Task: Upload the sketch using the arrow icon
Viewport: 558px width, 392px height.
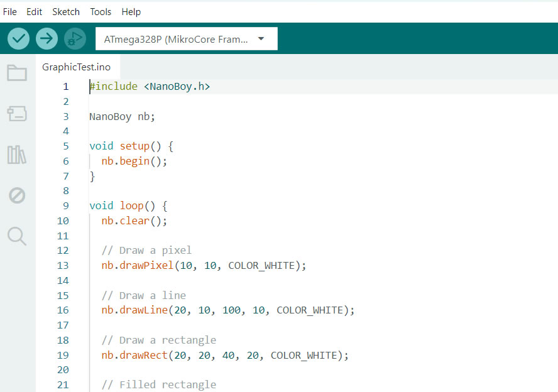Action: [x=46, y=38]
